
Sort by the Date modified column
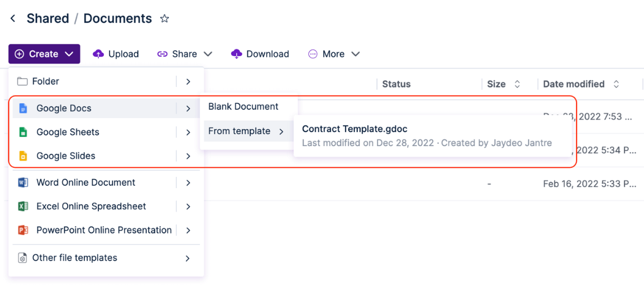[574, 84]
